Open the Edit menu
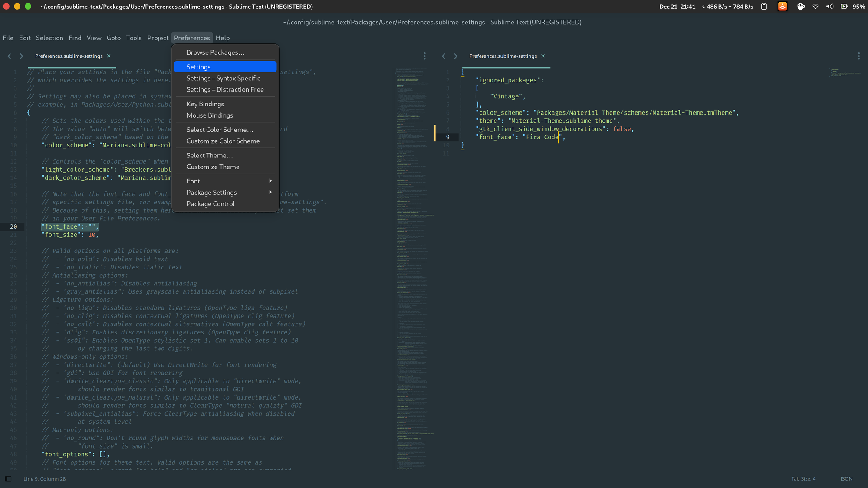 (25, 38)
